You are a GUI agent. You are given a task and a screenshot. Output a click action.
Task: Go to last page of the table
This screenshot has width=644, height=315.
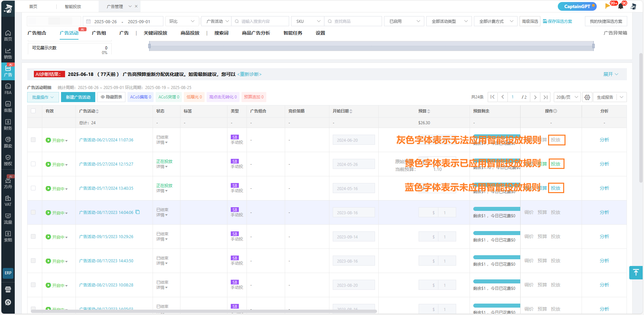(546, 97)
